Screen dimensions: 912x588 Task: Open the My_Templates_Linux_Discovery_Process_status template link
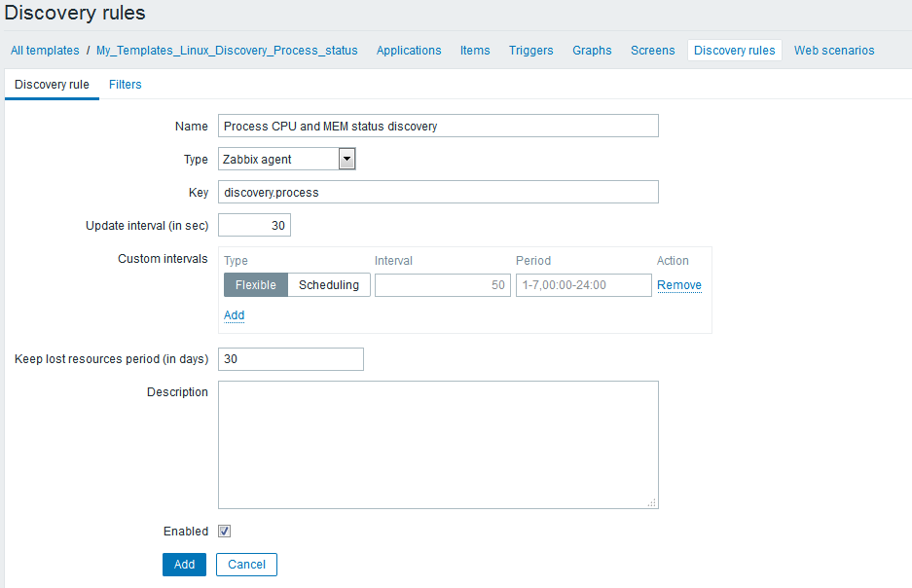227,51
